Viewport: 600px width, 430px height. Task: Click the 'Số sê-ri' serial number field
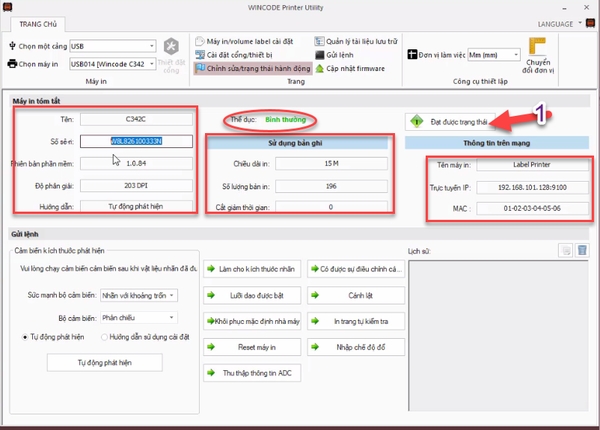(x=136, y=141)
